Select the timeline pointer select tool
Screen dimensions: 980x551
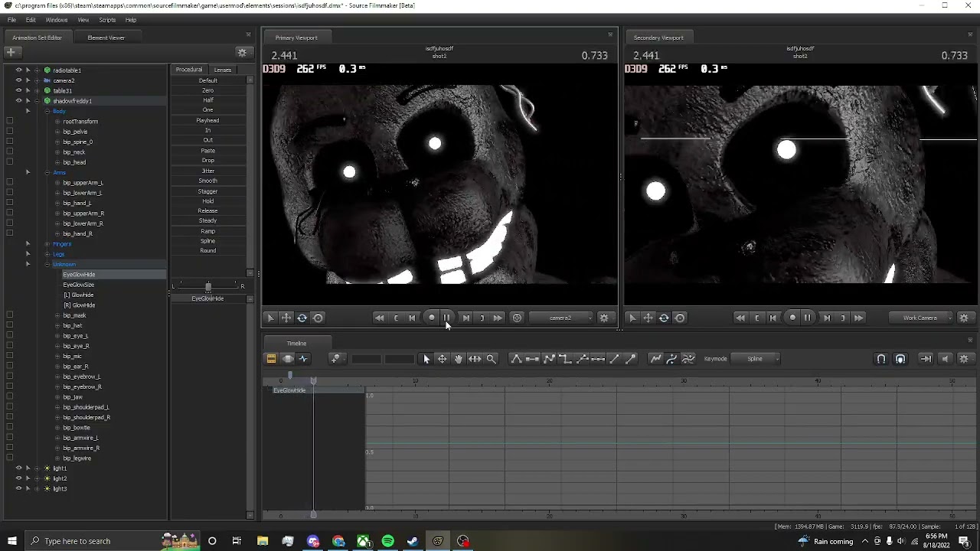click(x=426, y=359)
